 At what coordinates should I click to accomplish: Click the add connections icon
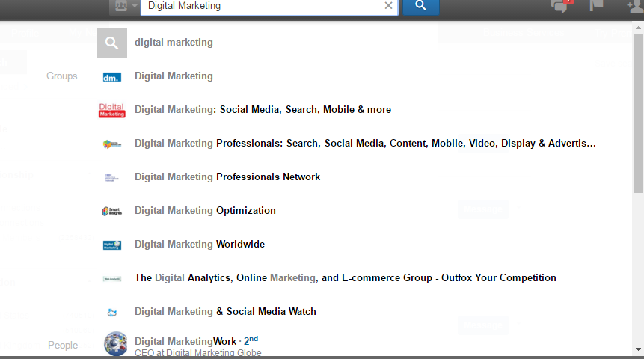coord(634,6)
